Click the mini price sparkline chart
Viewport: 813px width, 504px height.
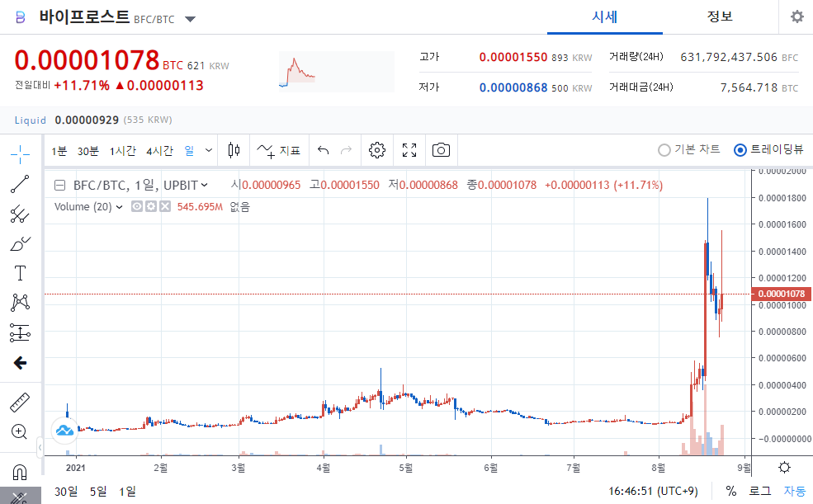click(337, 72)
